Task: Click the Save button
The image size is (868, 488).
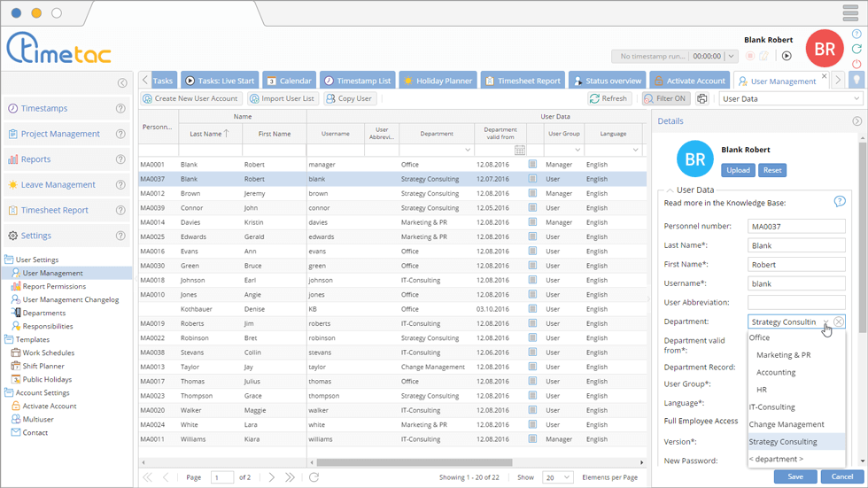Action: (795, 476)
